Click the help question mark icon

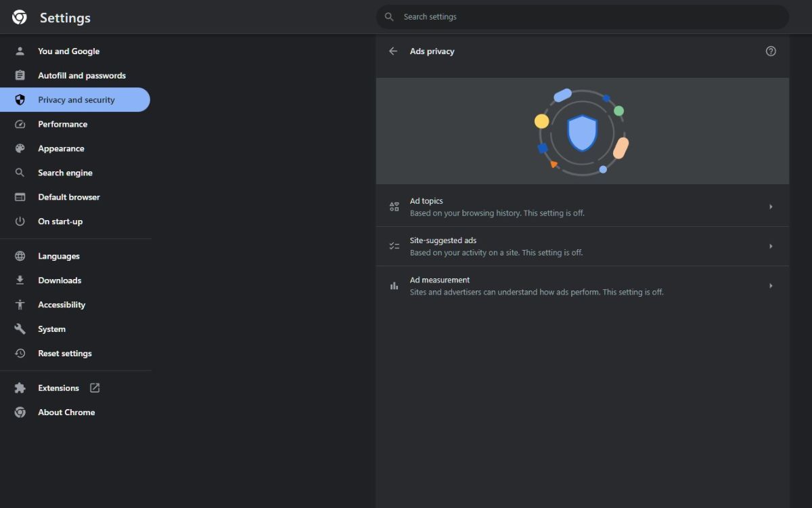pyautogui.click(x=771, y=51)
